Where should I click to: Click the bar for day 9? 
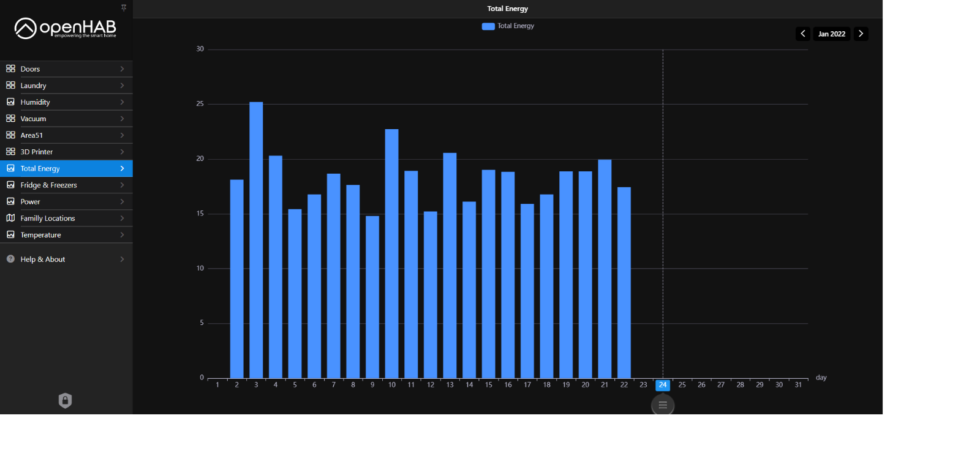(x=372, y=297)
